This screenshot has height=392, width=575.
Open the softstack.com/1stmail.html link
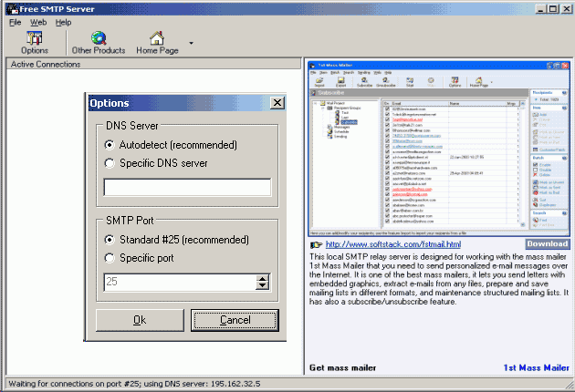point(392,245)
